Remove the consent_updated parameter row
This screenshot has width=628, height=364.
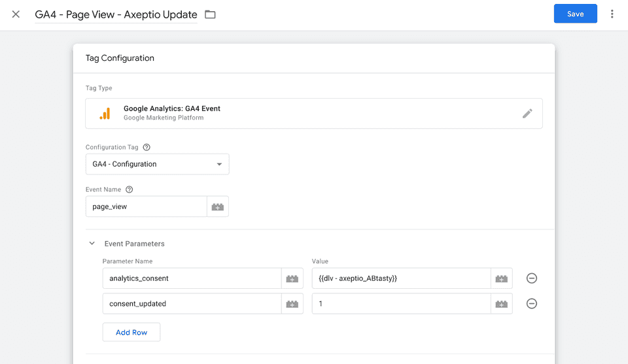coord(532,304)
